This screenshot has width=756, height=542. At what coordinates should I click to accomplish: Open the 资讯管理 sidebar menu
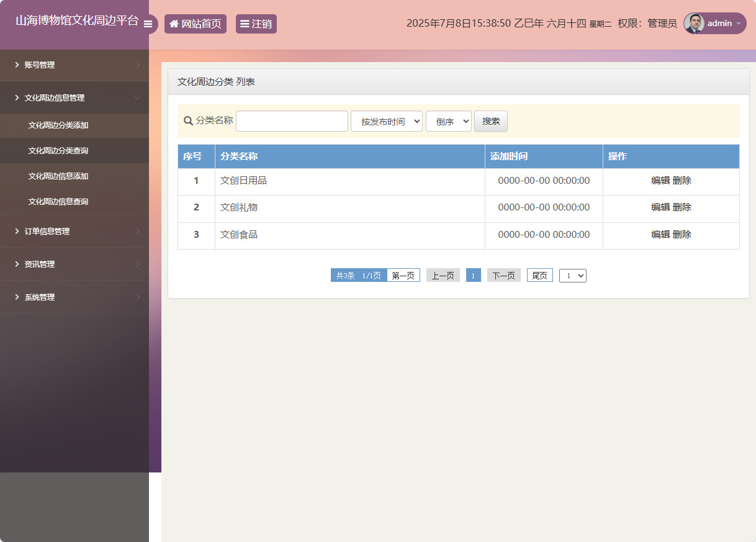pos(74,264)
